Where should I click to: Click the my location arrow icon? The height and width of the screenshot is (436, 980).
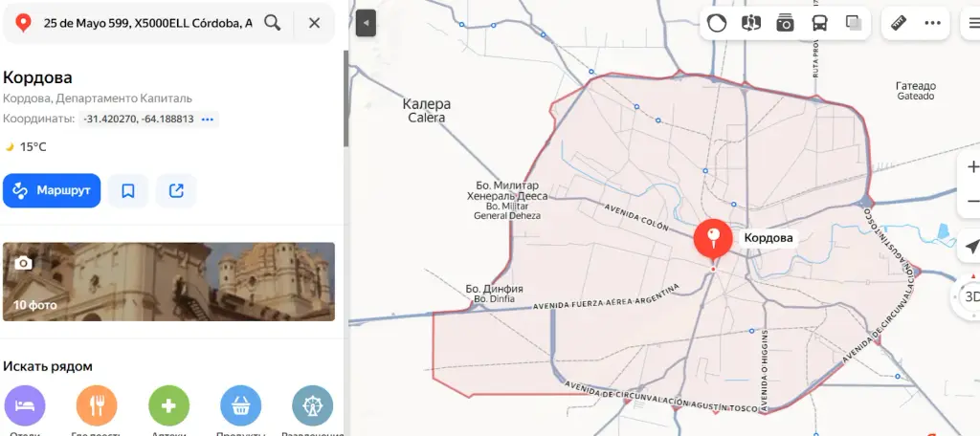click(971, 247)
